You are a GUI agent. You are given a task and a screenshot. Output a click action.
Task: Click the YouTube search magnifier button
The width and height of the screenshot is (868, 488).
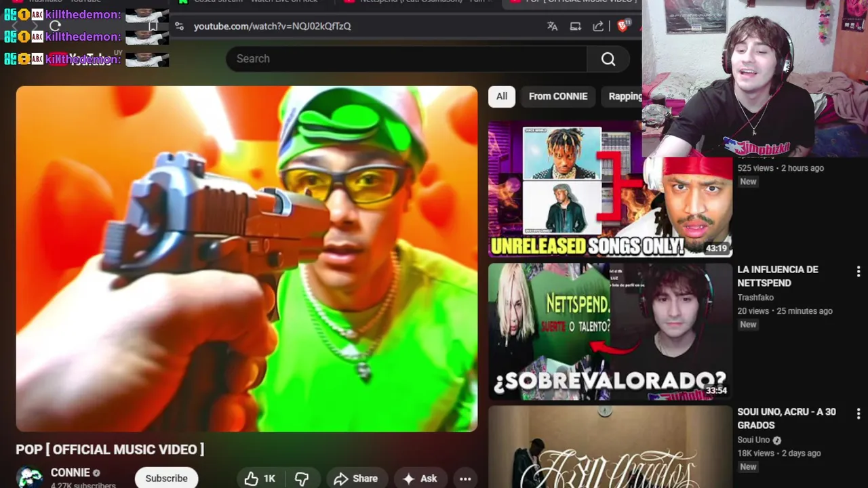pyautogui.click(x=608, y=59)
